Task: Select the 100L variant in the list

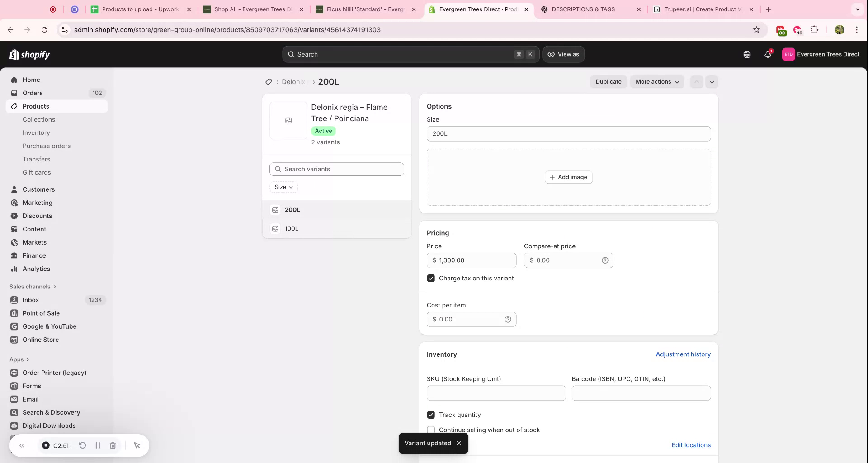Action: 292,228
